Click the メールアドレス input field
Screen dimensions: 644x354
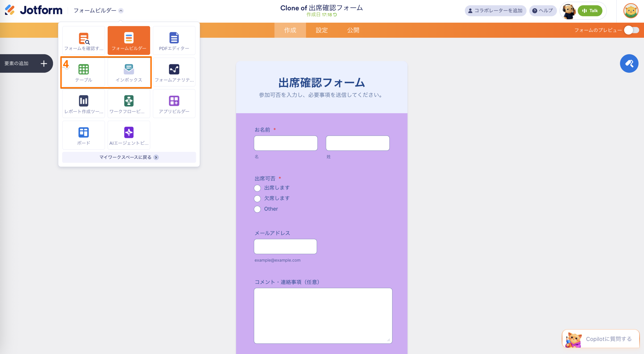point(285,246)
